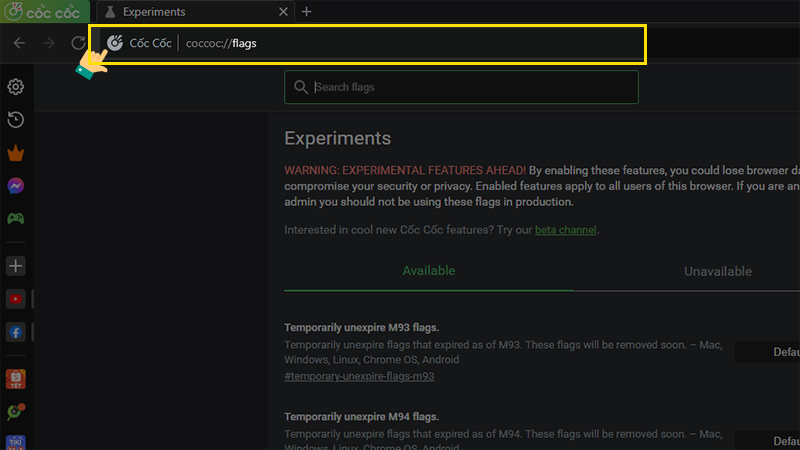The height and width of the screenshot is (450, 800).
Task: Open the orange crown sidebar icon
Action: click(x=16, y=153)
